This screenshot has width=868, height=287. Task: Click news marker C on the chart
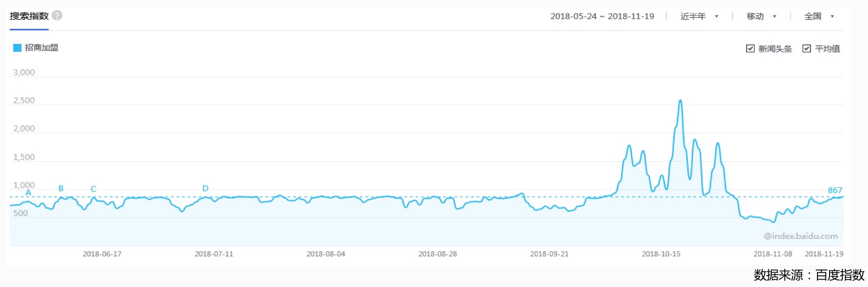[x=94, y=189]
